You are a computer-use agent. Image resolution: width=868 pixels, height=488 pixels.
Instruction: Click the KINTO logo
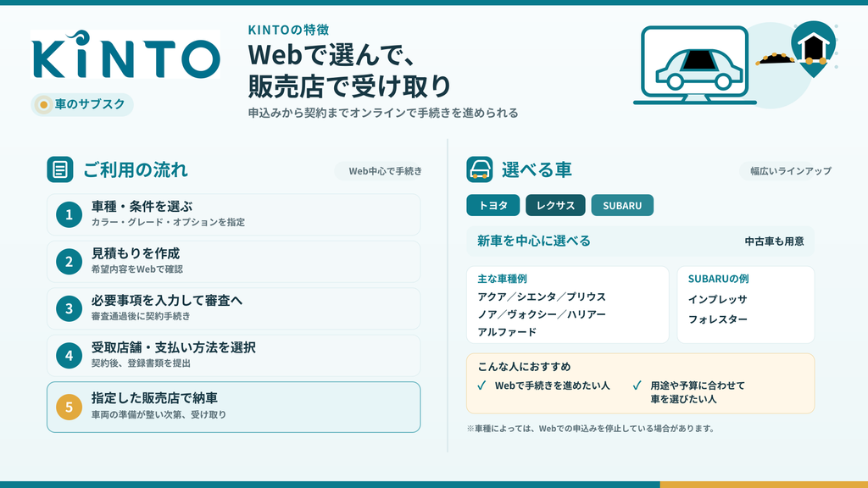point(125,54)
